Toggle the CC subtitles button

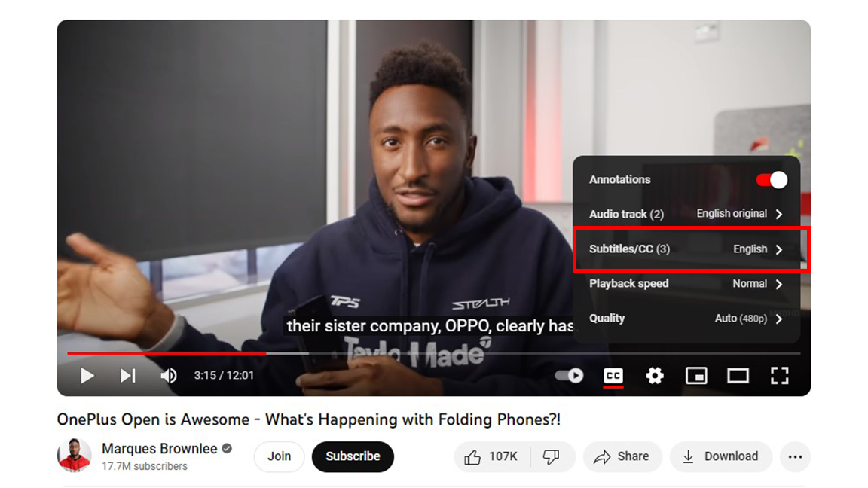point(613,376)
